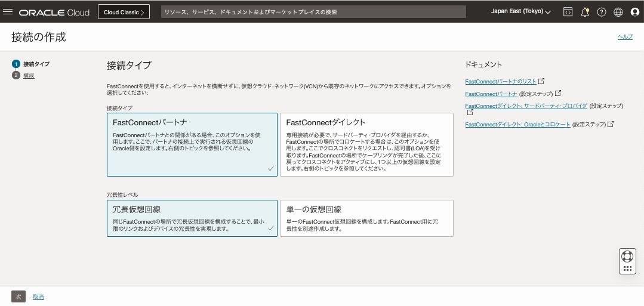Open the notifications bell
This screenshot has height=306, width=644.
[x=585, y=12]
